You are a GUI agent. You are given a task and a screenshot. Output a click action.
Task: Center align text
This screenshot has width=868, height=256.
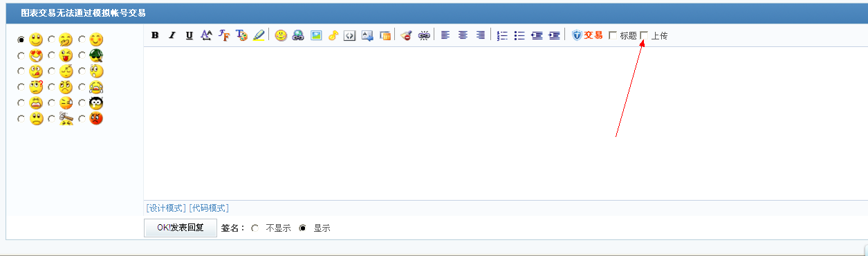463,35
